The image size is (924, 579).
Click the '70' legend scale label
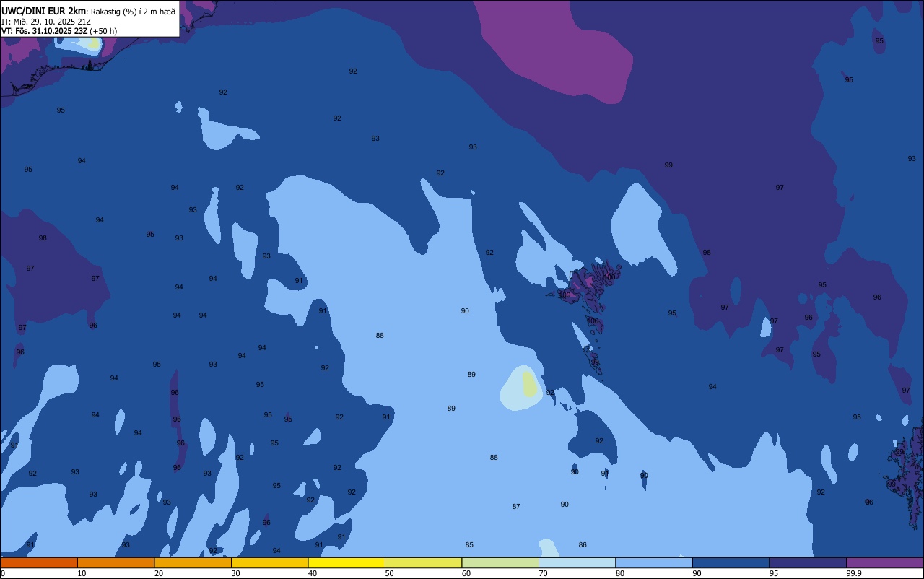pyautogui.click(x=543, y=573)
